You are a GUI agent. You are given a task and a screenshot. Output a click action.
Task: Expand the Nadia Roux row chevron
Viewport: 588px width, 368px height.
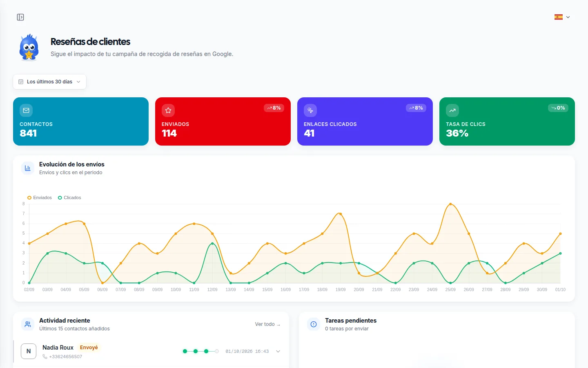click(278, 351)
